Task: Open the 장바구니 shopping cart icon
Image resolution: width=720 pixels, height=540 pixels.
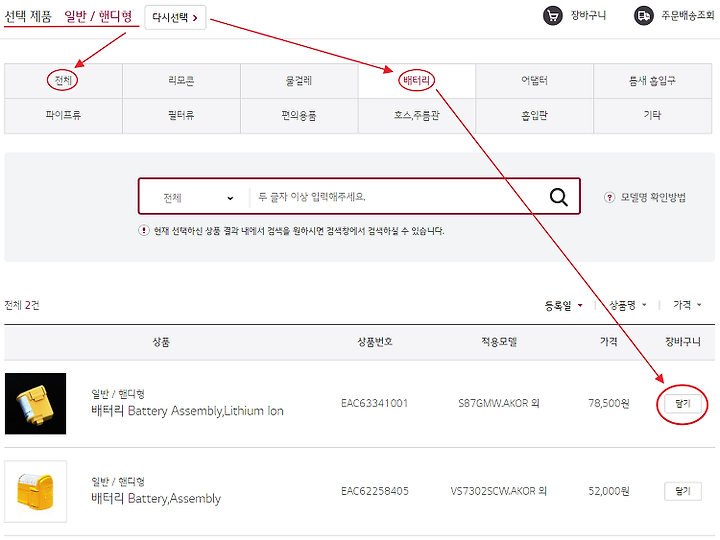Action: tap(552, 16)
